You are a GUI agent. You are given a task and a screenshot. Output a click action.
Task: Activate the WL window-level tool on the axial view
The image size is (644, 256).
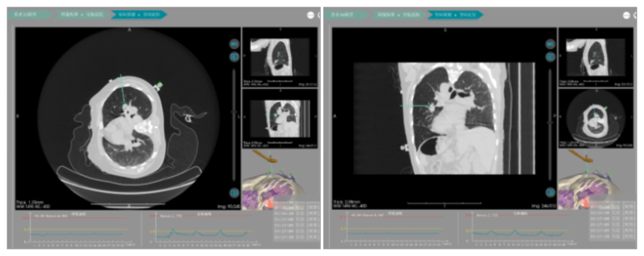click(x=234, y=44)
